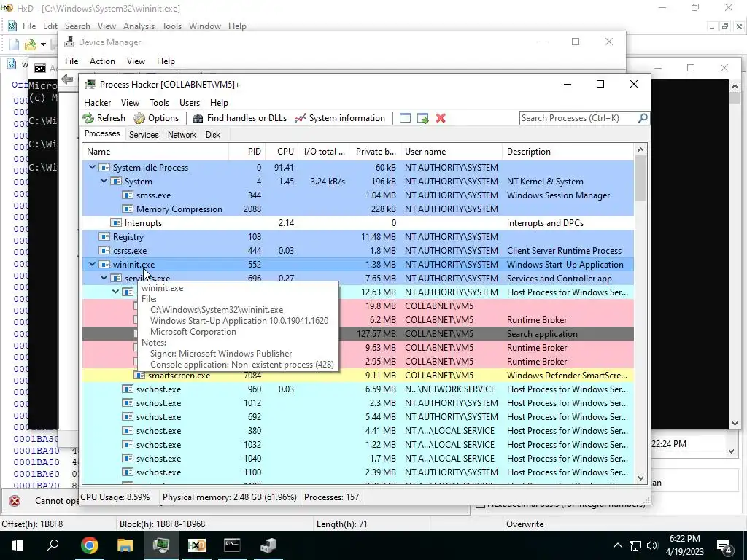Image resolution: width=747 pixels, height=560 pixels.
Task: Open File Explorer from the taskbar
Action: click(125, 545)
